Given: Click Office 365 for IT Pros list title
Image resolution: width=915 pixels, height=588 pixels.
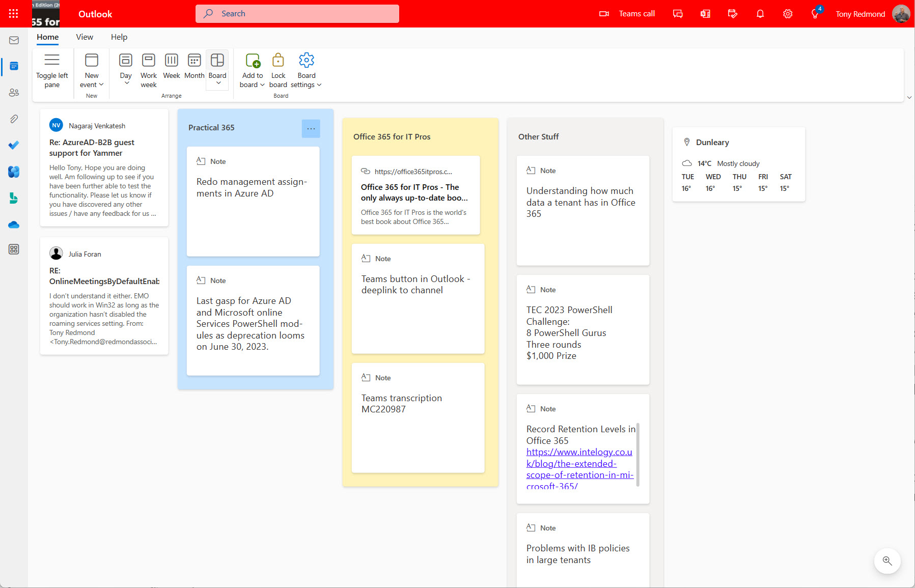Looking at the screenshot, I should 392,137.
